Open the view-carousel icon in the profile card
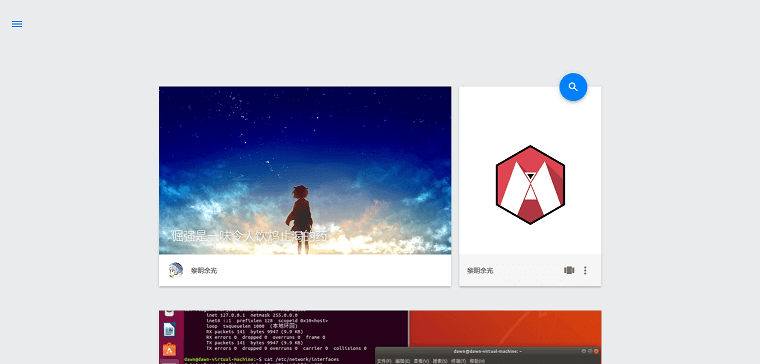 (x=569, y=270)
